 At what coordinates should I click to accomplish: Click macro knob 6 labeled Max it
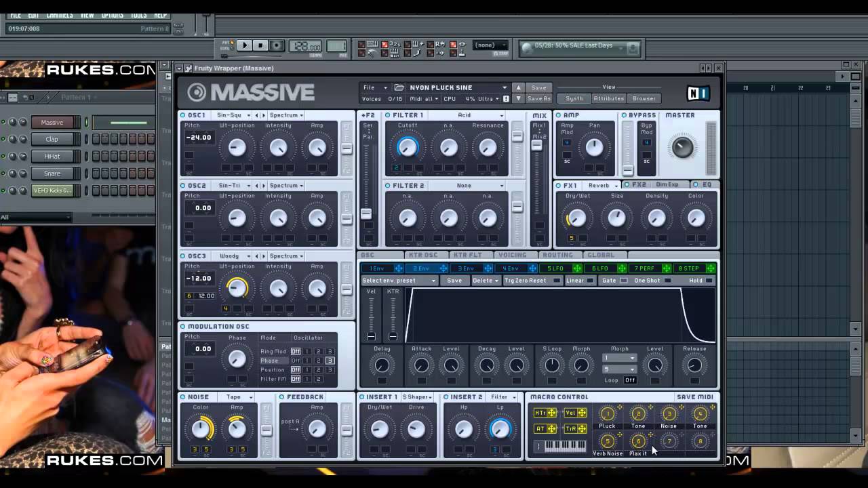coord(637,441)
